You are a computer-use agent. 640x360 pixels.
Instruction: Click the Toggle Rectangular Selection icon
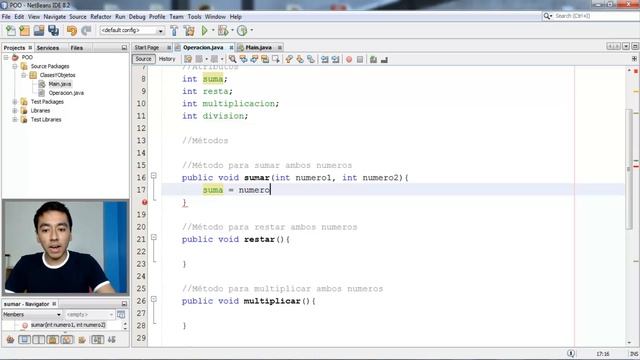coord(276,60)
